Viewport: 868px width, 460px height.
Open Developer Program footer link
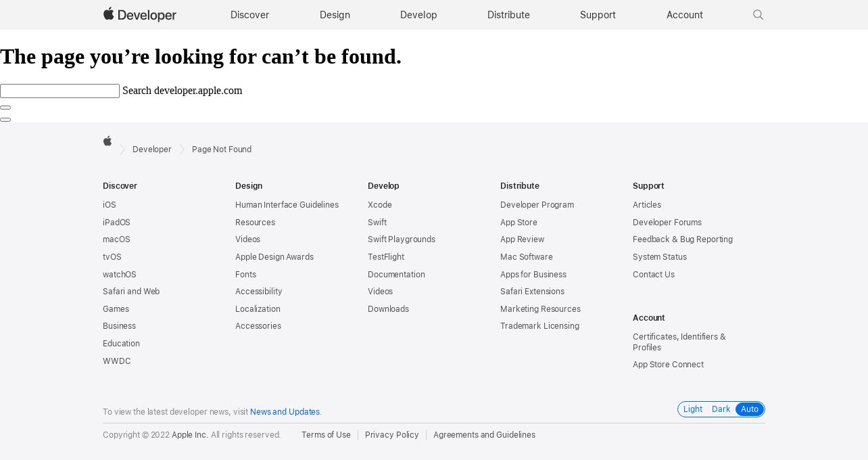click(537, 205)
